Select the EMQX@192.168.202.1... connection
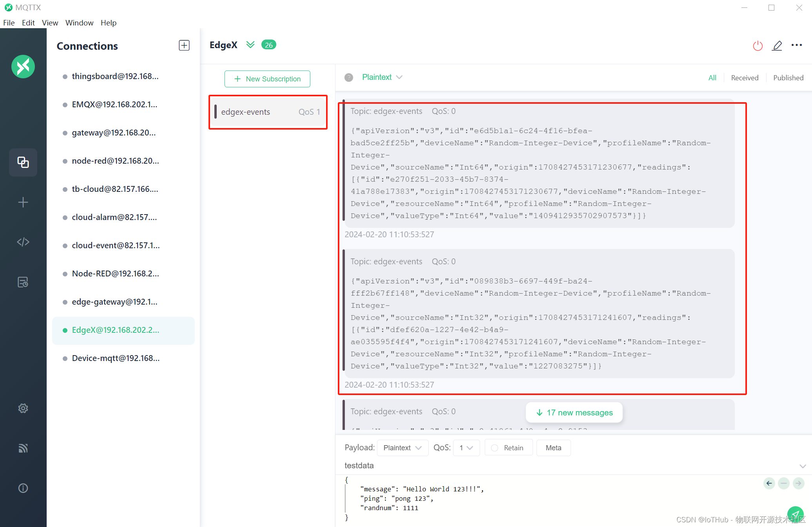This screenshot has height=527, width=812. pos(123,105)
